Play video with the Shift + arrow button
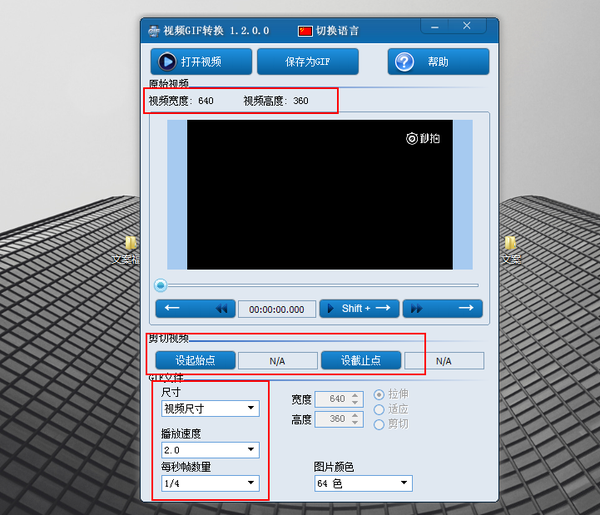 click(359, 308)
